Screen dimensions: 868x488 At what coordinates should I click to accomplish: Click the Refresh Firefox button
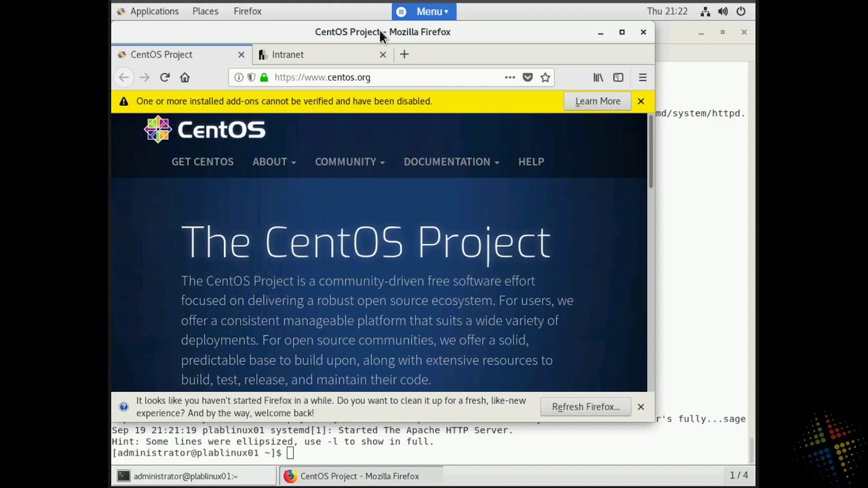click(x=586, y=407)
